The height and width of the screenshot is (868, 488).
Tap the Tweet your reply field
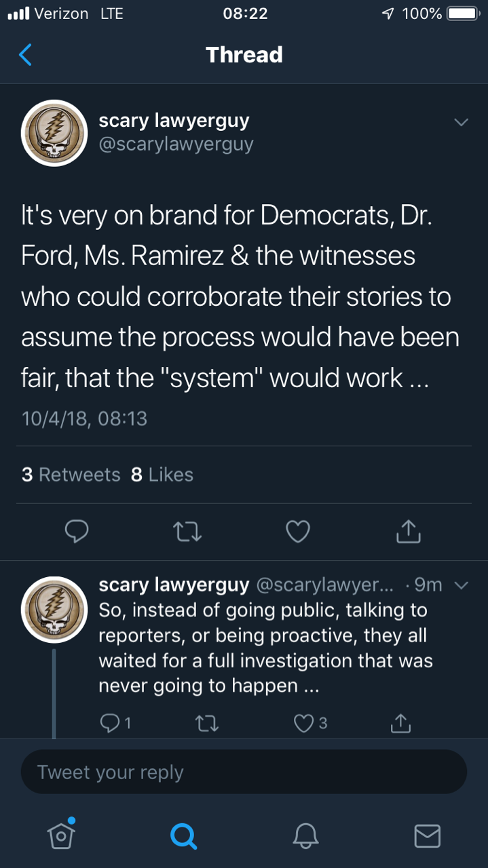pyautogui.click(x=244, y=772)
